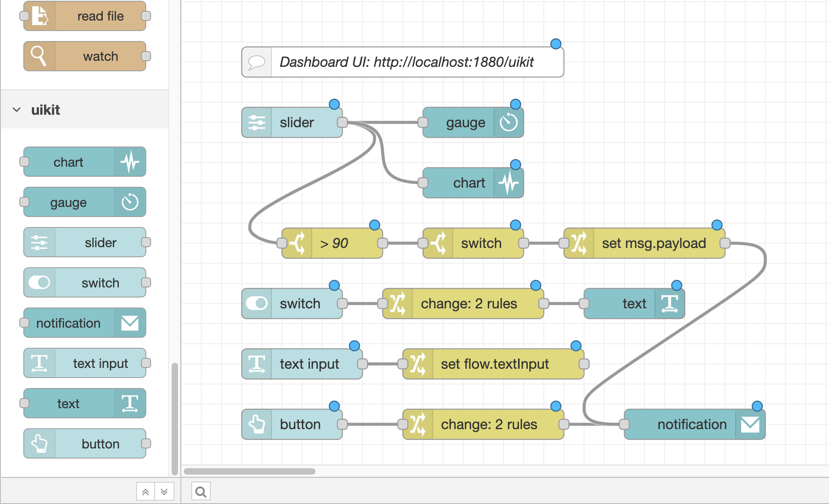Click the routing icon on the > 90 node
The width and height of the screenshot is (829, 504).
(298, 243)
